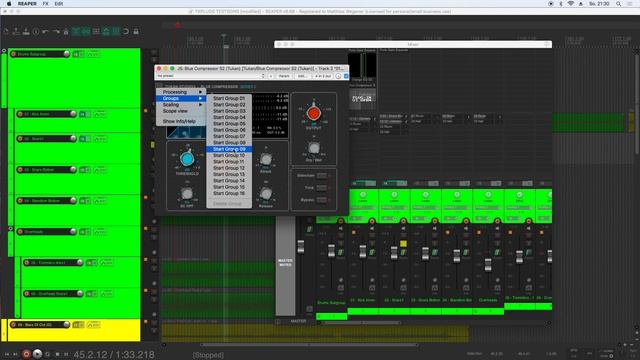
Task: Click the Master volume fader in the mixer
Action: tap(301, 246)
